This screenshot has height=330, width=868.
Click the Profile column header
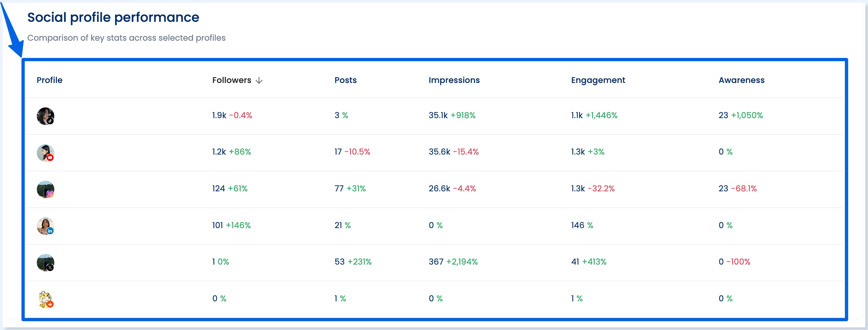[49, 80]
